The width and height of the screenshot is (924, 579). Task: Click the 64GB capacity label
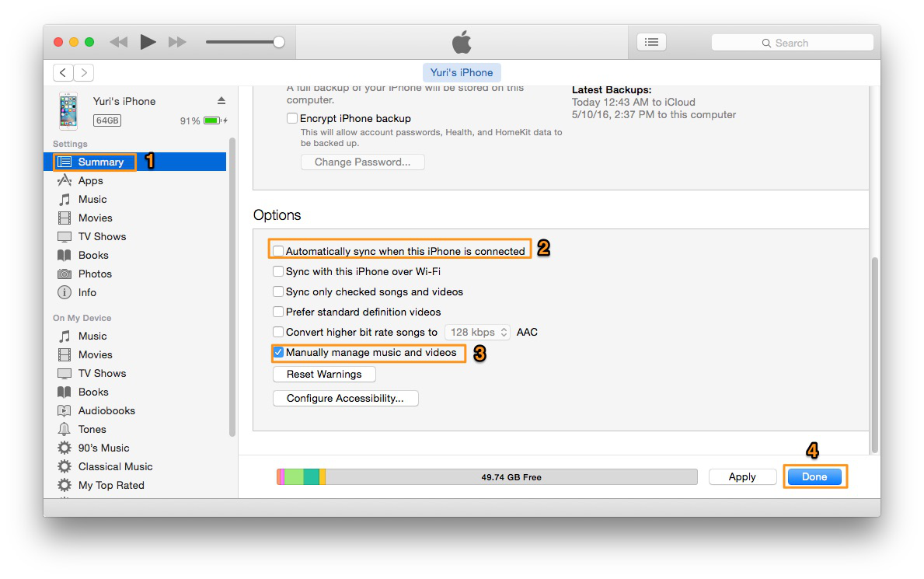(107, 120)
